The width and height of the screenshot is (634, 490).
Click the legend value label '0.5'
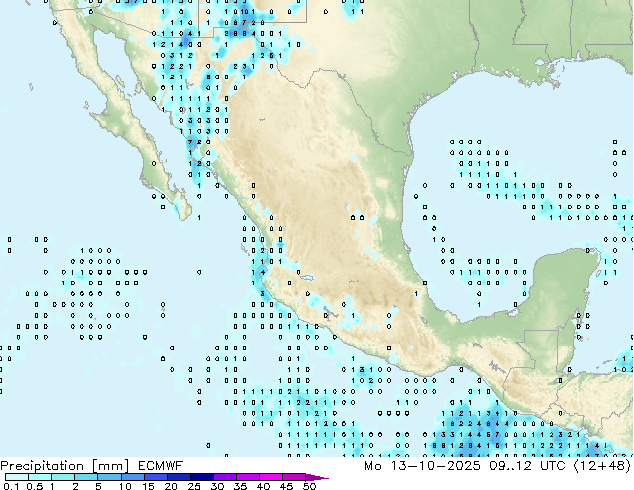(x=35, y=486)
